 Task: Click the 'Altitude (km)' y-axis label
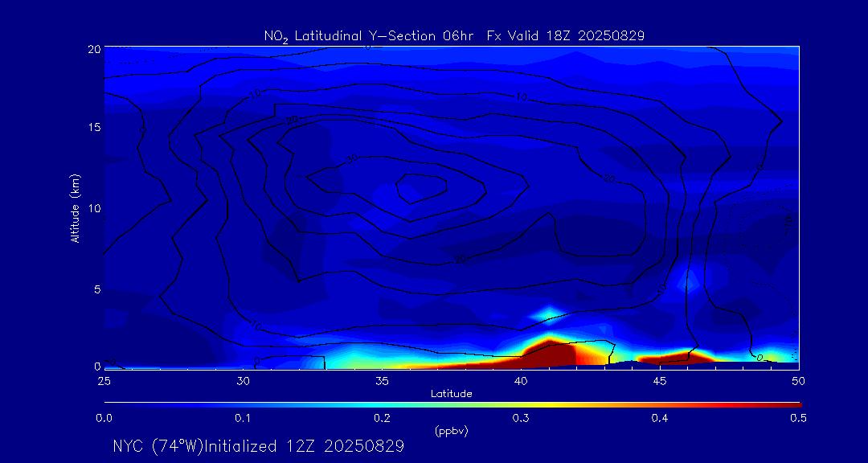tap(75, 208)
